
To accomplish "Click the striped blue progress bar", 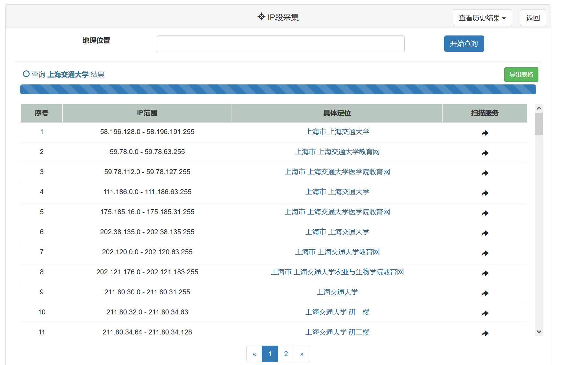I will tap(278, 89).
